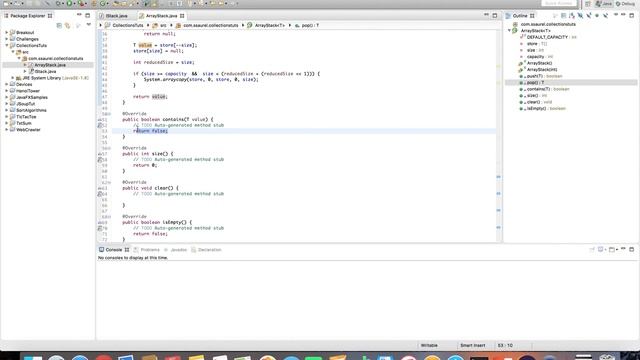Switch to Java perspective
This screenshot has width=640, height=360.
[x=604, y=4]
